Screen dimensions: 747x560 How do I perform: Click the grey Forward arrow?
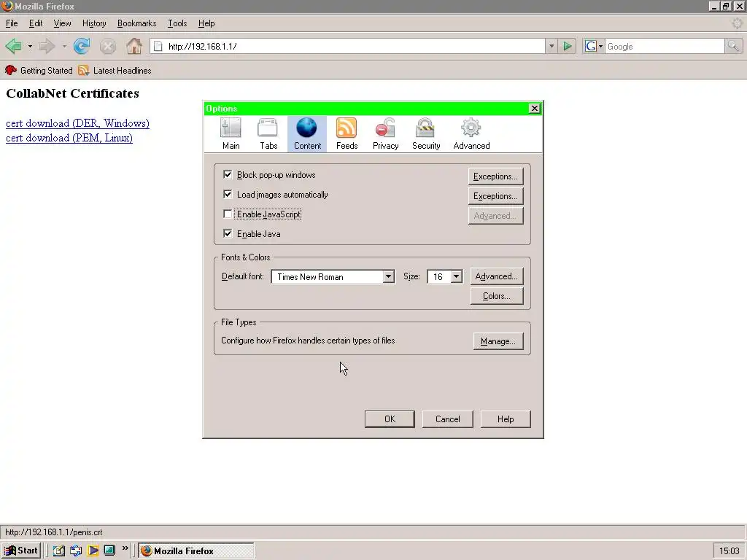point(47,46)
